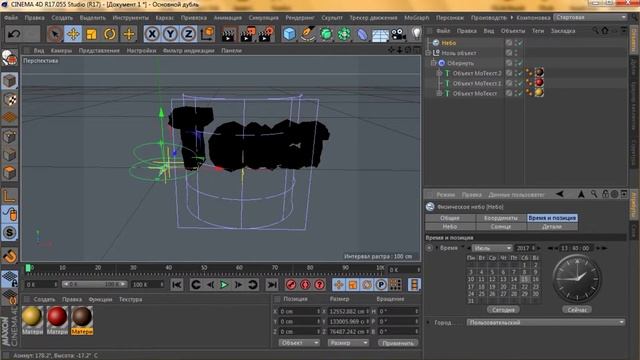The width and height of the screenshot is (640, 360).
Task: Switch to the Координаты tab
Action: pos(501,218)
